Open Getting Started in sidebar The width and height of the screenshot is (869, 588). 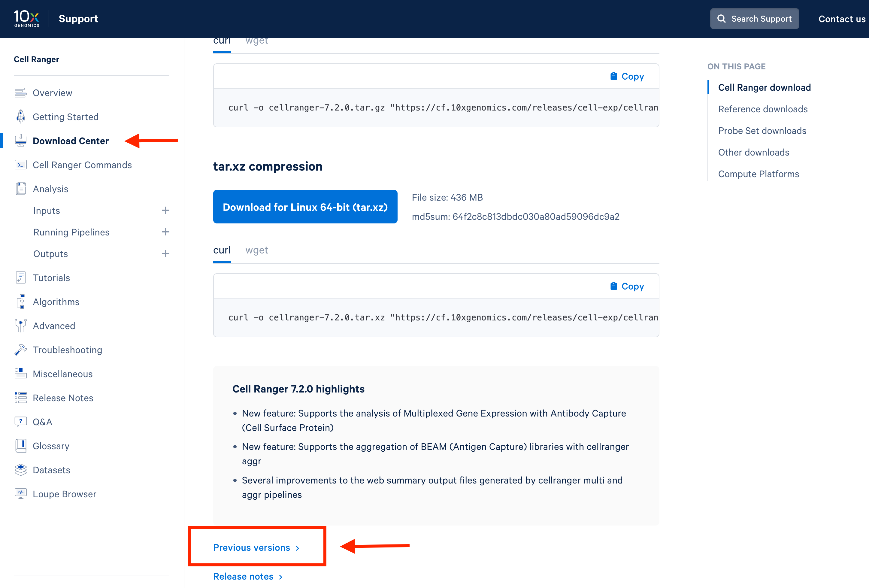(x=65, y=117)
